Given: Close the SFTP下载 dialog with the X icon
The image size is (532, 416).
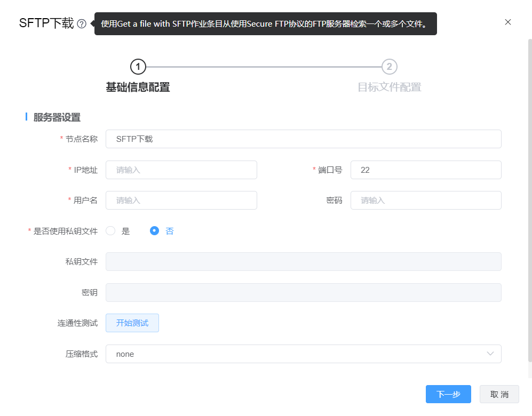Looking at the screenshot, I should click(508, 22).
